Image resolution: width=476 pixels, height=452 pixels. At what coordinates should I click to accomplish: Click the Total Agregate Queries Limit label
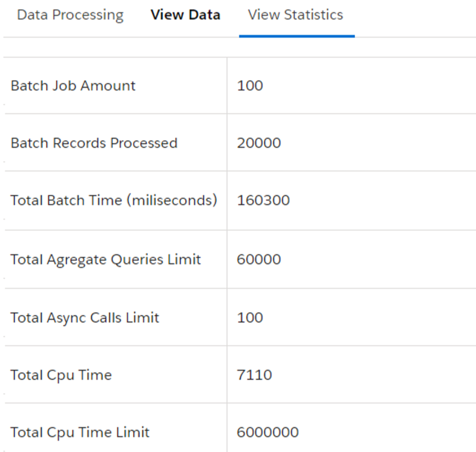pos(105,259)
